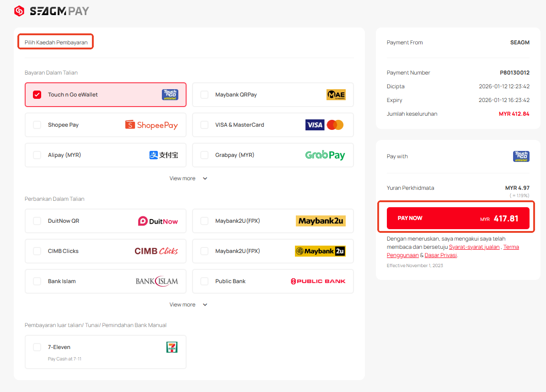Viewport: 546px width, 392px height.
Task: Click the SEAGM Pay logo
Action: pos(52,11)
